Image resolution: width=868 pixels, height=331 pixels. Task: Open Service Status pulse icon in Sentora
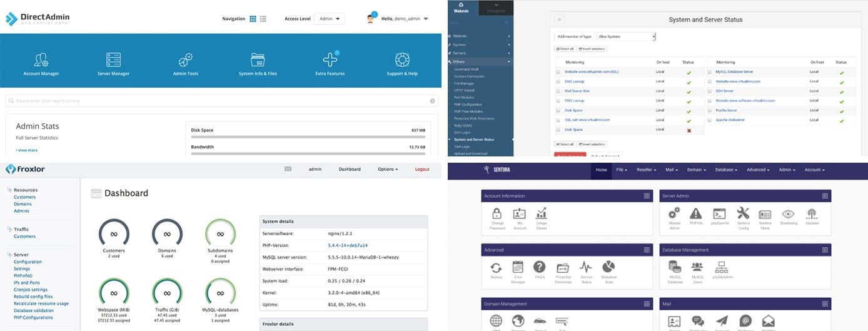pyautogui.click(x=586, y=267)
